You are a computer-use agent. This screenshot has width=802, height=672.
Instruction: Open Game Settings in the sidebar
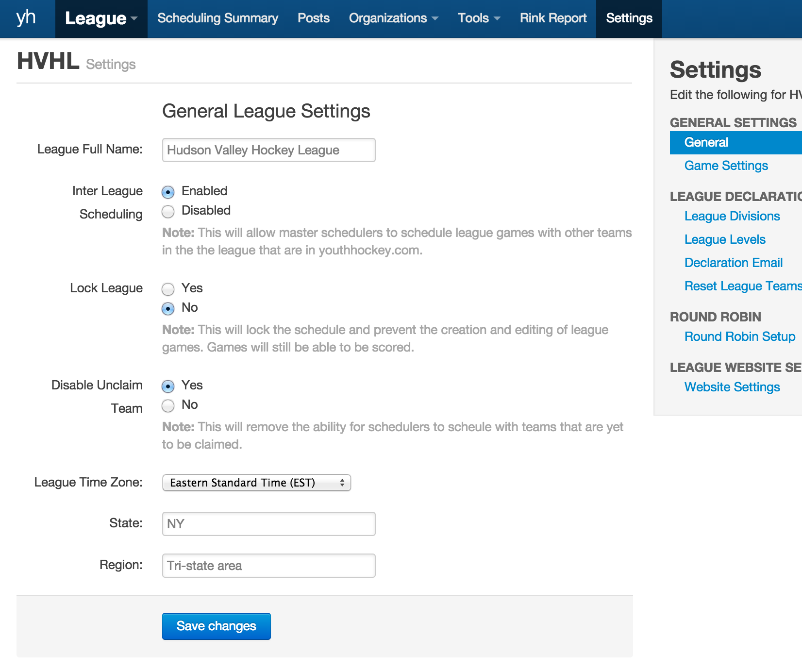726,166
